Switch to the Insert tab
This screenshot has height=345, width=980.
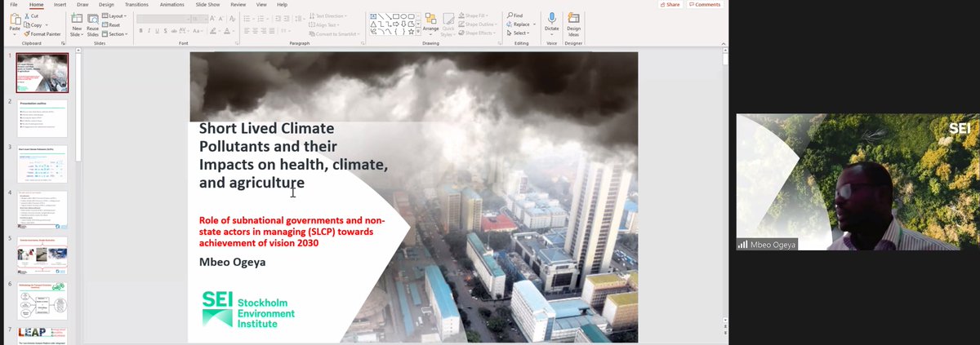[x=60, y=5]
